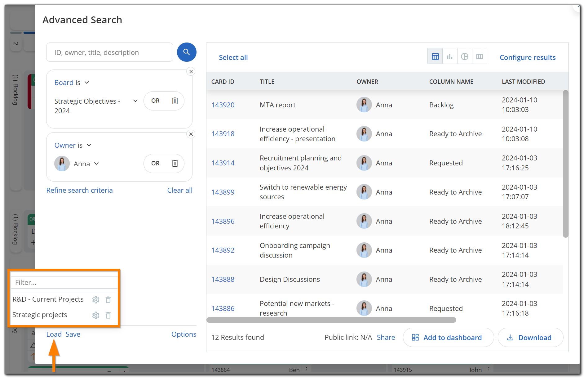Open the Anna owner dropdown
The width and height of the screenshot is (588, 382).
[96, 164]
